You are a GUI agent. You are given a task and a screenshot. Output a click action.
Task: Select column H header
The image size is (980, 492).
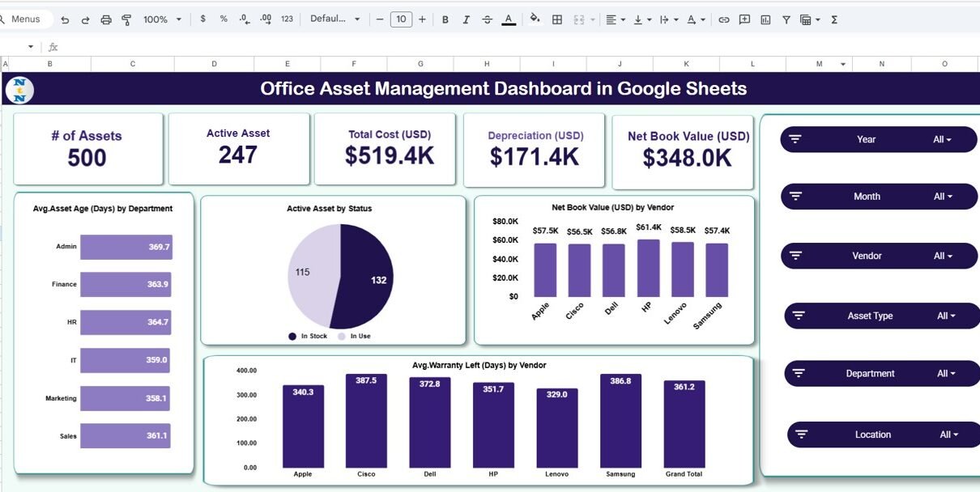[x=487, y=64]
